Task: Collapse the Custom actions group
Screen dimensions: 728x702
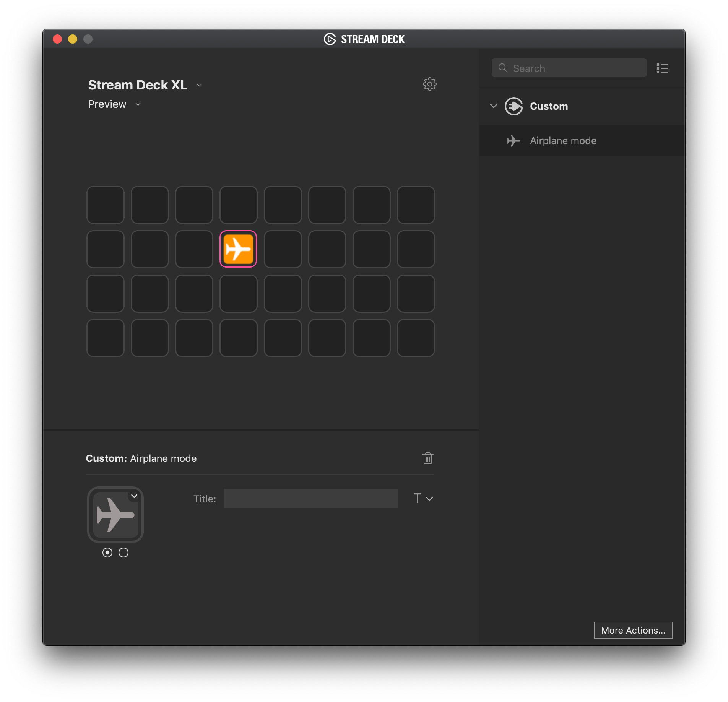Action: click(493, 106)
